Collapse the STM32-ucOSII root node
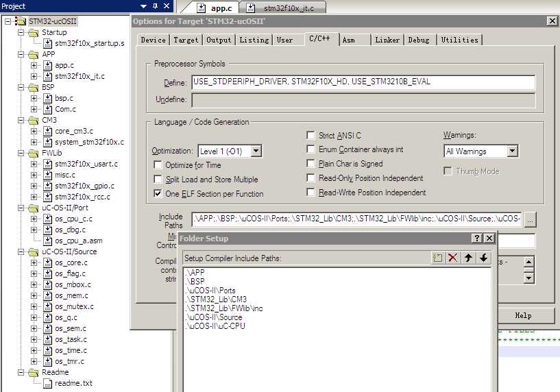This screenshot has height=392, width=560. pos(8,21)
